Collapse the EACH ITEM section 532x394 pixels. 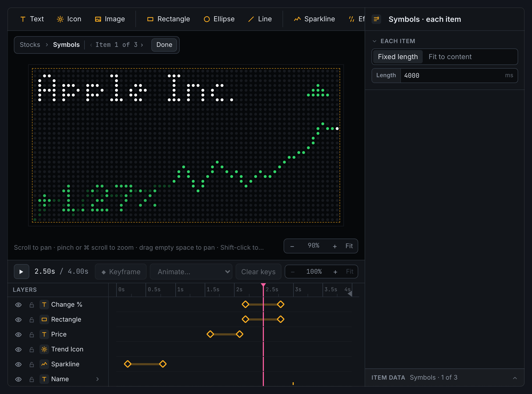[374, 41]
